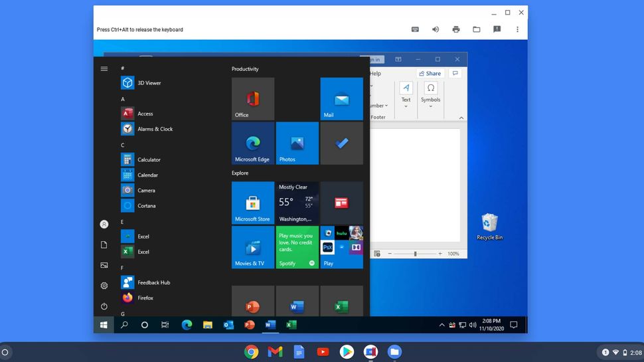Open Settings gear in Start sidebar
644x362 pixels.
click(x=104, y=286)
